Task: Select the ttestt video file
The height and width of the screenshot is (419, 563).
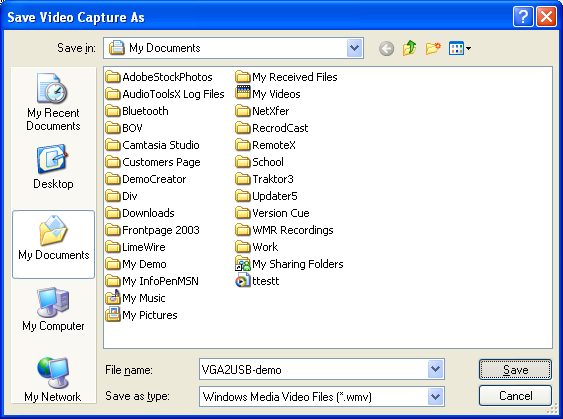Action: pos(257,281)
